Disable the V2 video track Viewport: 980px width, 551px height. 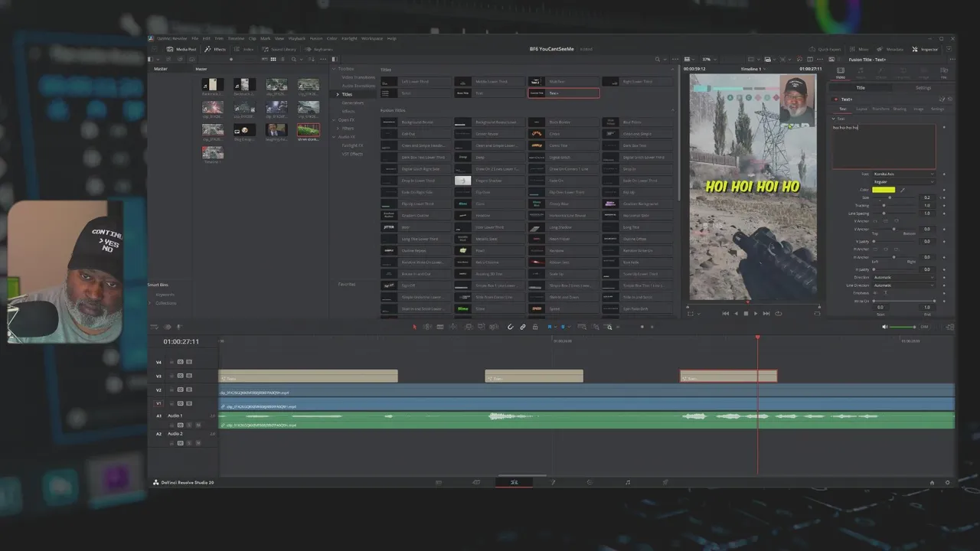pyautogui.click(x=189, y=390)
